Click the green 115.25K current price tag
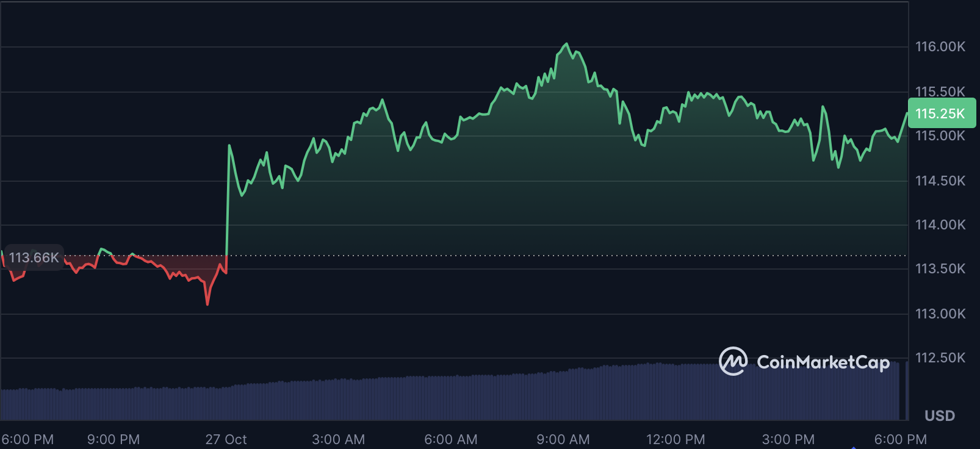980x449 pixels. click(942, 113)
